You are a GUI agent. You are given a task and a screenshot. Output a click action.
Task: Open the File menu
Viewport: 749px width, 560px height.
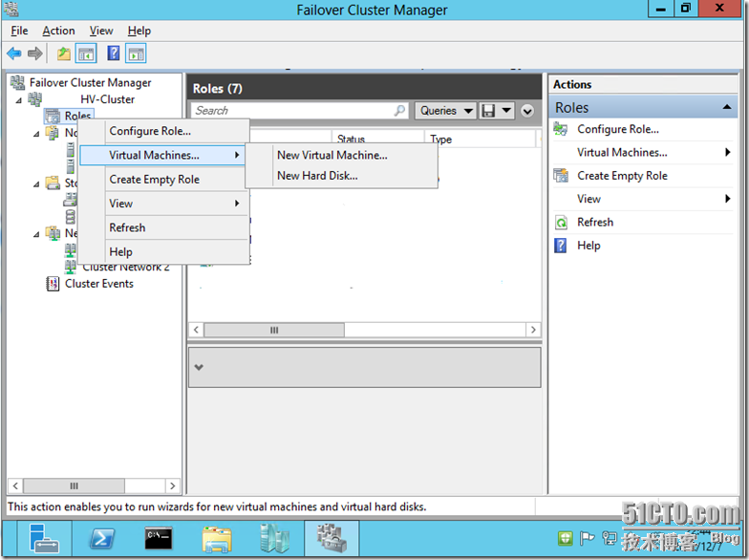tap(19, 31)
